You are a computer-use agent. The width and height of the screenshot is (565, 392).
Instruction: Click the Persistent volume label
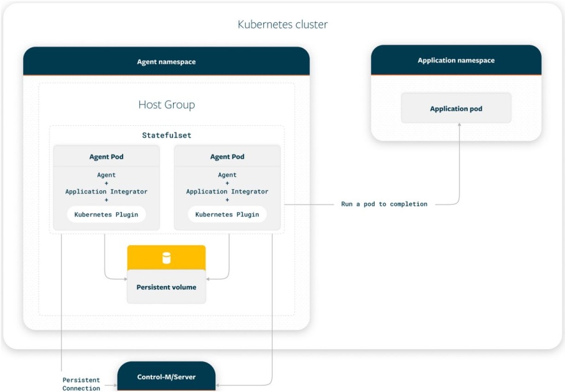click(166, 287)
